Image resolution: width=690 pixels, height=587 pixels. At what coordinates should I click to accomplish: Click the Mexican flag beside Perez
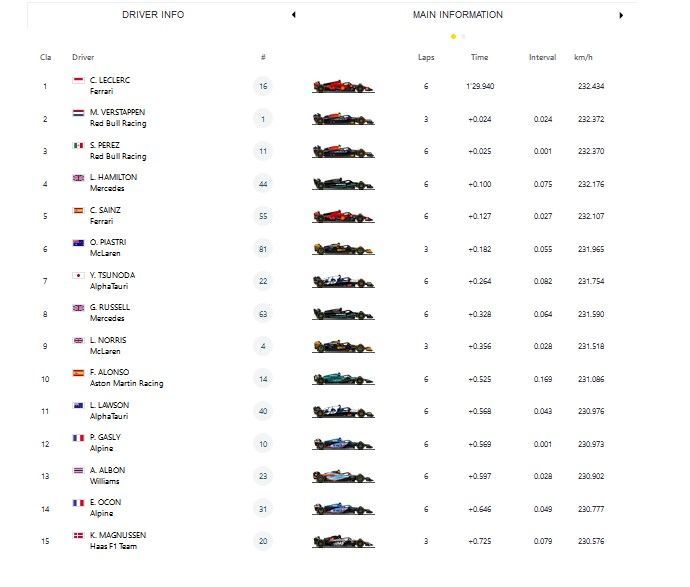tap(78, 145)
